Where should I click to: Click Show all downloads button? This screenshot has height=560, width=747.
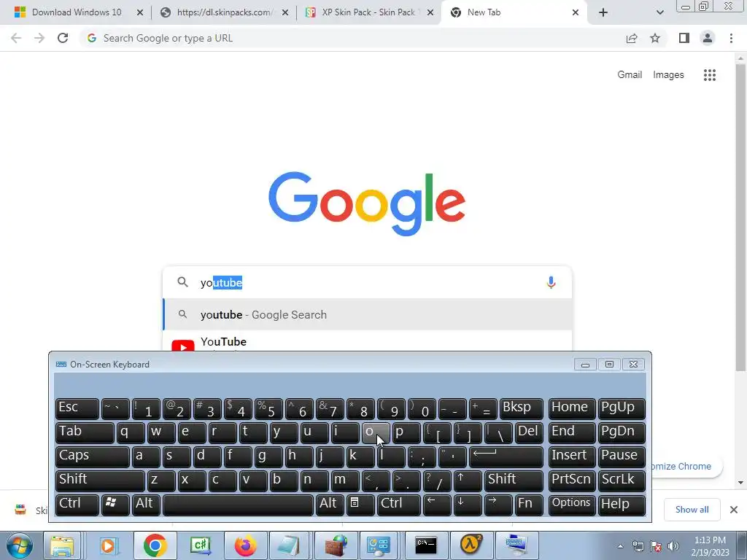692,510
